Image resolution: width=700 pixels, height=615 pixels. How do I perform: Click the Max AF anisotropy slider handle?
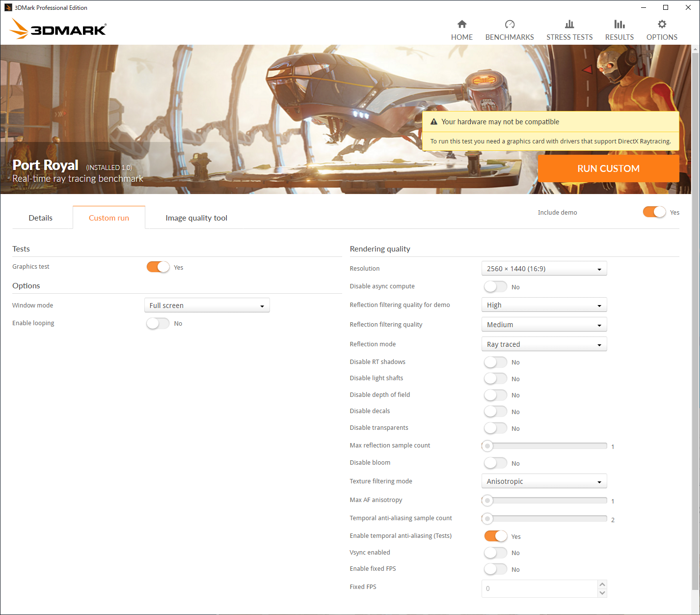487,501
